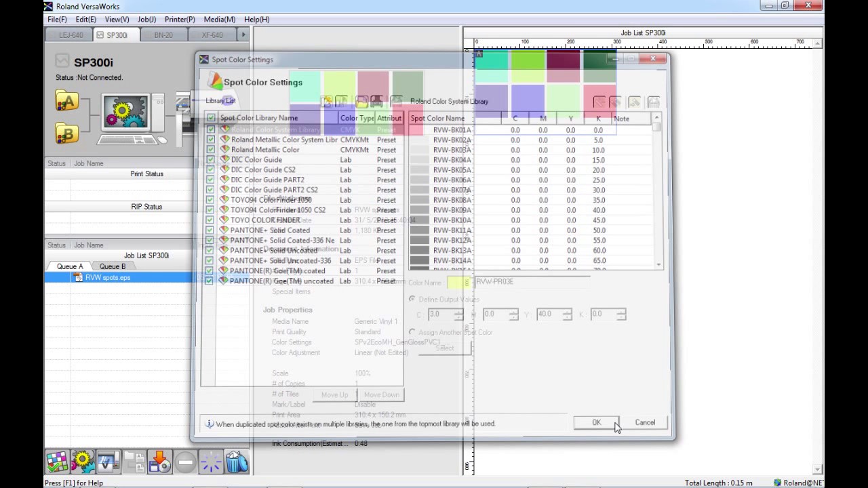868x488 pixels.
Task: Click the blue starburst toolbar icon
Action: pyautogui.click(x=211, y=462)
